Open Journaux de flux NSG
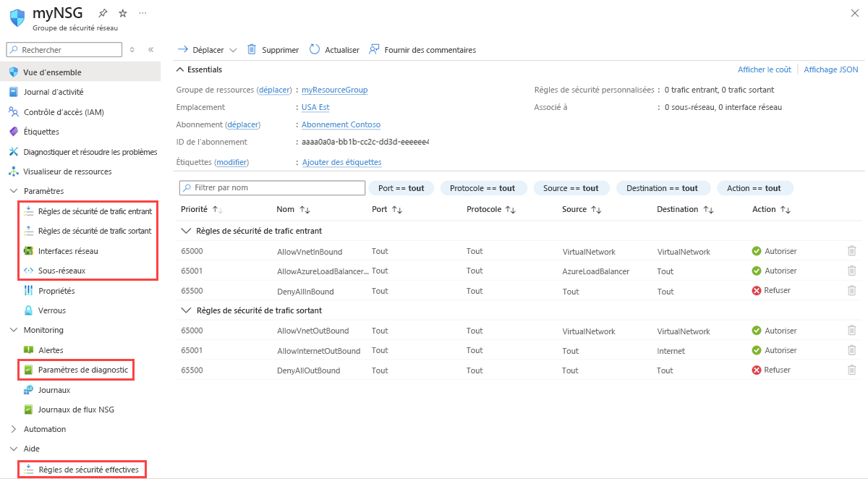This screenshot has height=479, width=868. click(74, 409)
